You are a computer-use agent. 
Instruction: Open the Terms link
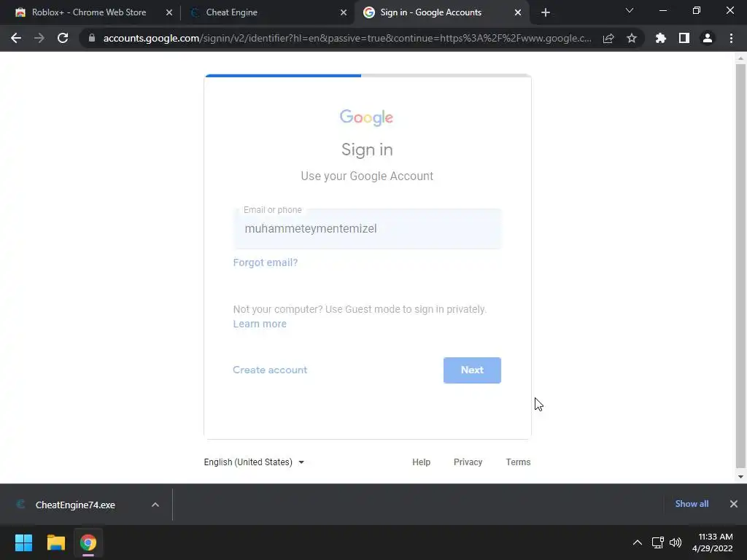(519, 462)
